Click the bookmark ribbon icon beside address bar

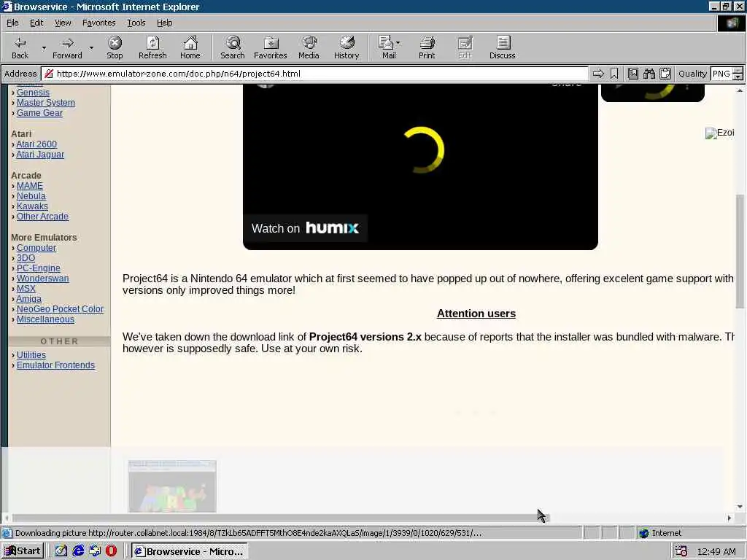point(614,74)
